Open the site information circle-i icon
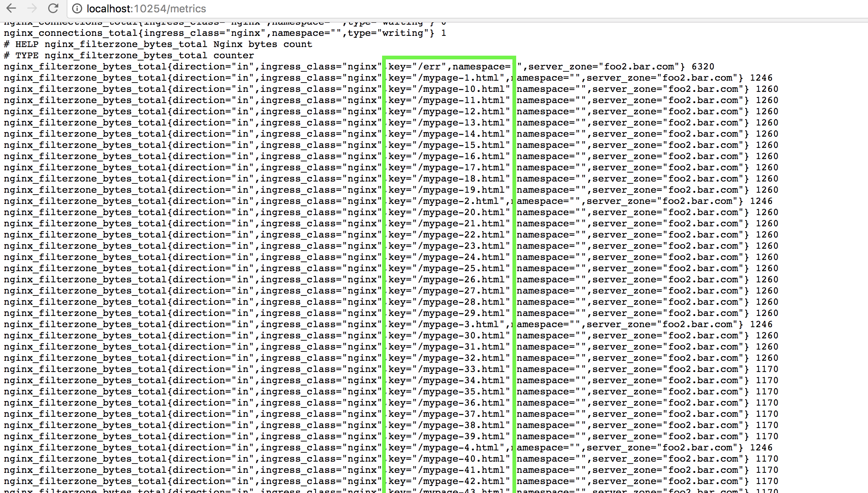The height and width of the screenshot is (493, 868). tap(77, 9)
